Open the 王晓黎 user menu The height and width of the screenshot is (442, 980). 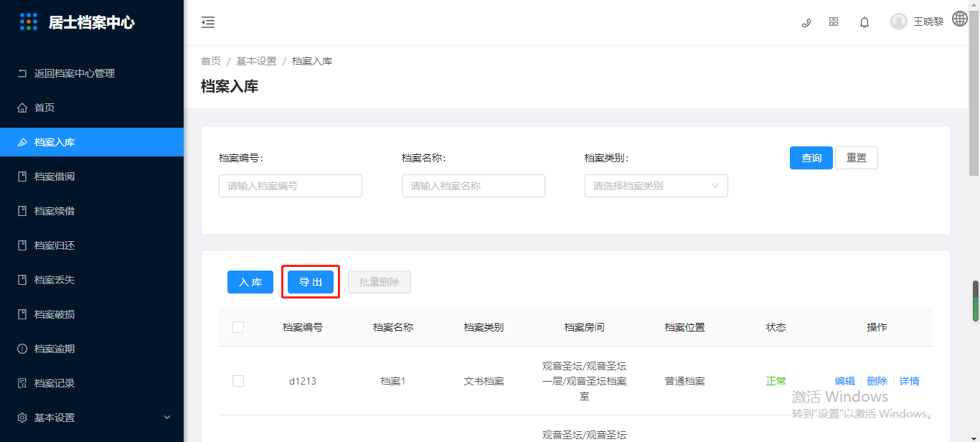[x=928, y=22]
